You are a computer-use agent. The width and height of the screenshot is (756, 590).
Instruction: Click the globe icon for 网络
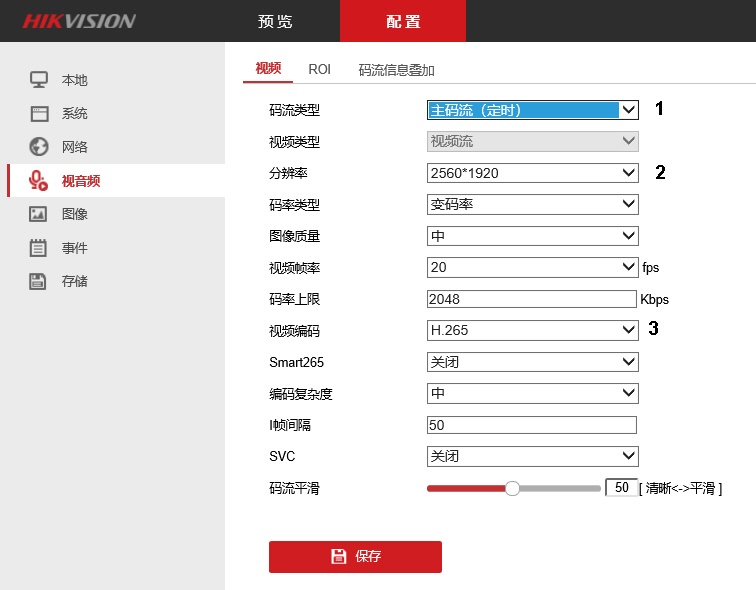tap(39, 147)
